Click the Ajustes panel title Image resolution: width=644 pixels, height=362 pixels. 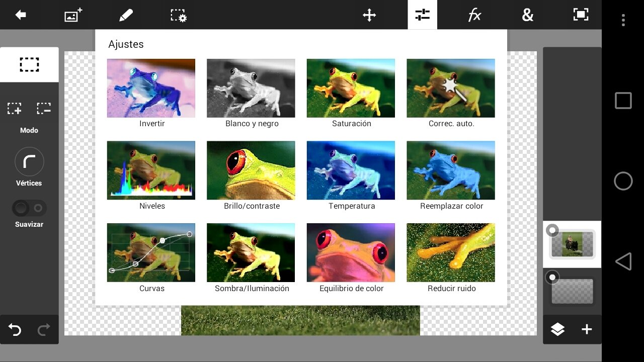pos(126,44)
